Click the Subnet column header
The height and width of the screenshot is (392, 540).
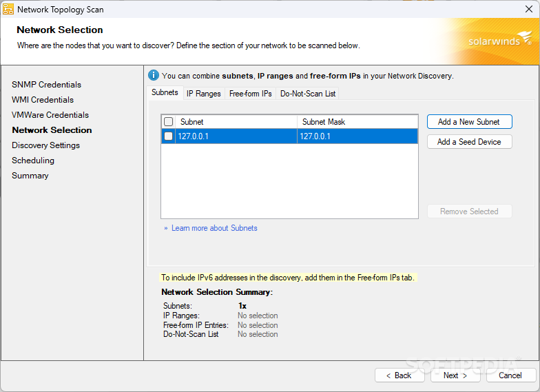click(236, 121)
